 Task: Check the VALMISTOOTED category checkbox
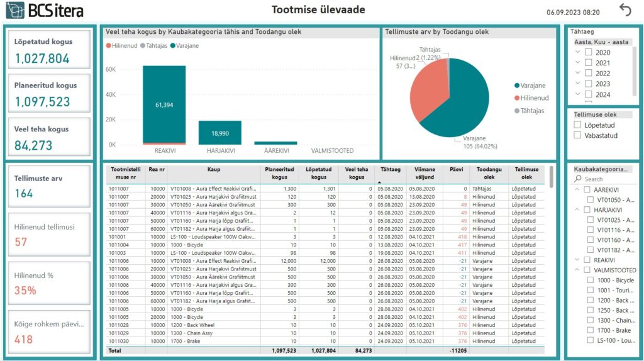(587, 270)
